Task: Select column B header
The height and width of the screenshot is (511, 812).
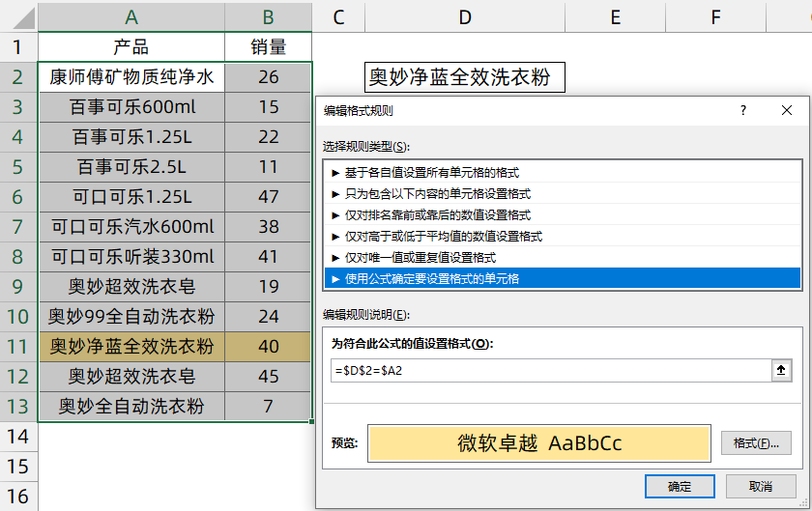Action: (269, 17)
